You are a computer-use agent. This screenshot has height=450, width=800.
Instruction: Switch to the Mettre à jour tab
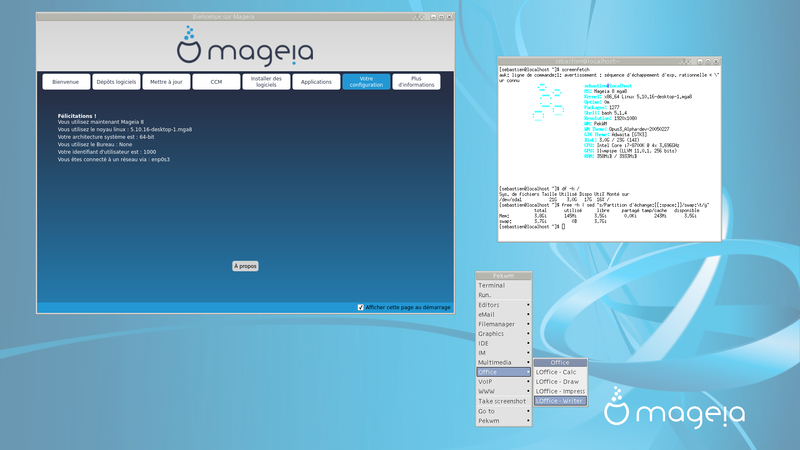pyautogui.click(x=166, y=82)
